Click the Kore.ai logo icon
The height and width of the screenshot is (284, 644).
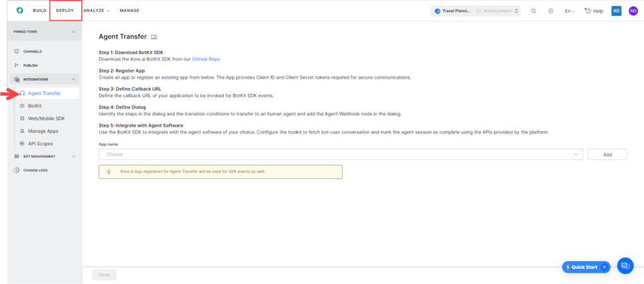click(x=19, y=11)
